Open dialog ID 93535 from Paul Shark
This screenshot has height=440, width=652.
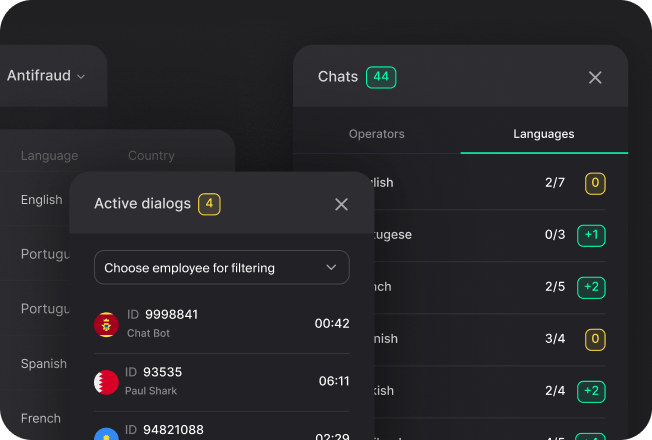click(220, 381)
